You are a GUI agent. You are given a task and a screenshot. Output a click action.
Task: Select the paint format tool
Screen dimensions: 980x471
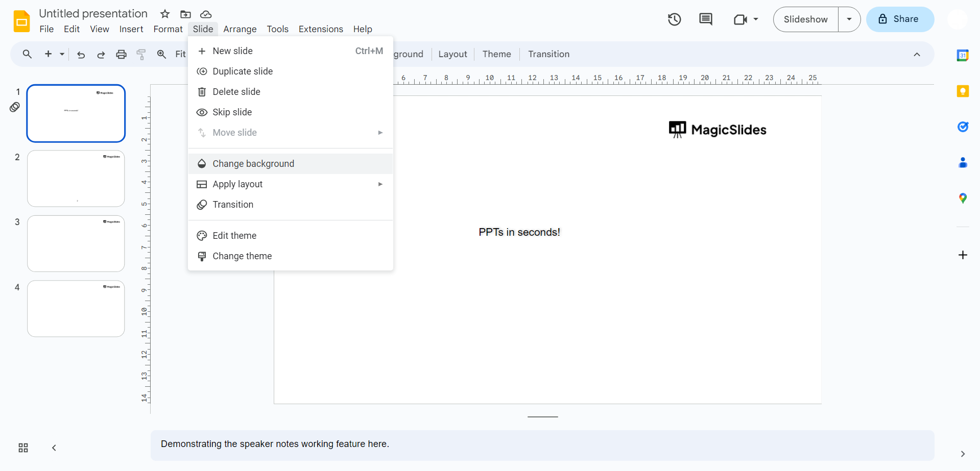click(x=141, y=54)
